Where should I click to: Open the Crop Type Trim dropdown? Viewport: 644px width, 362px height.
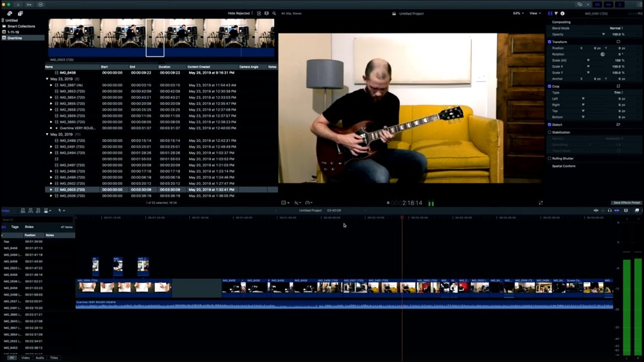618,93
